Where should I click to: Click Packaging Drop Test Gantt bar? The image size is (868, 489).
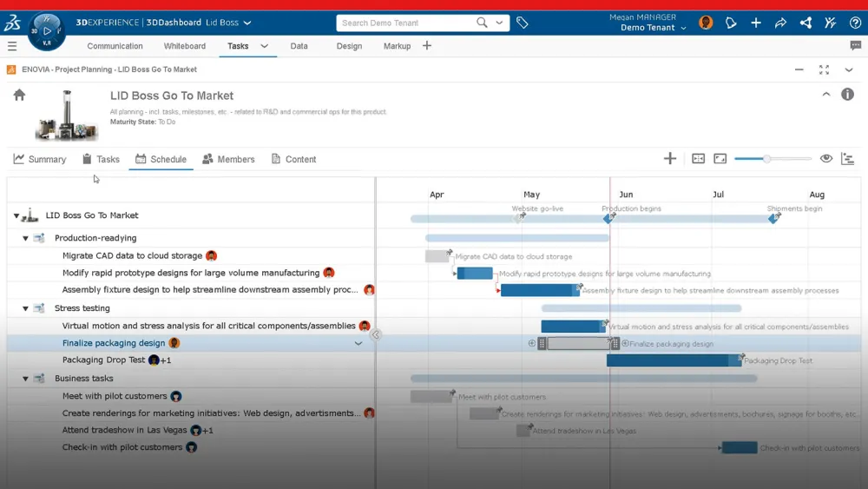pos(674,360)
